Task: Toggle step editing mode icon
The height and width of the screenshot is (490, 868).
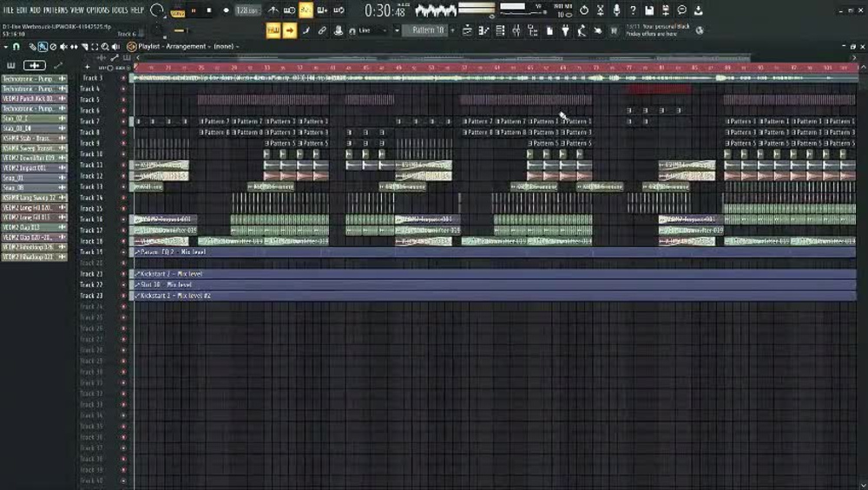Action: click(306, 30)
